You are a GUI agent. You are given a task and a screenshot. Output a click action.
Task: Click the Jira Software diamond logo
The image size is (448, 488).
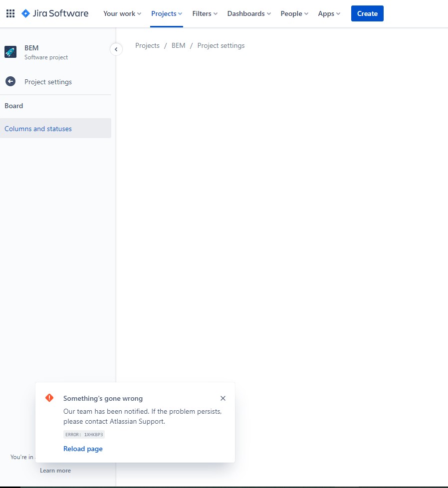click(x=25, y=13)
